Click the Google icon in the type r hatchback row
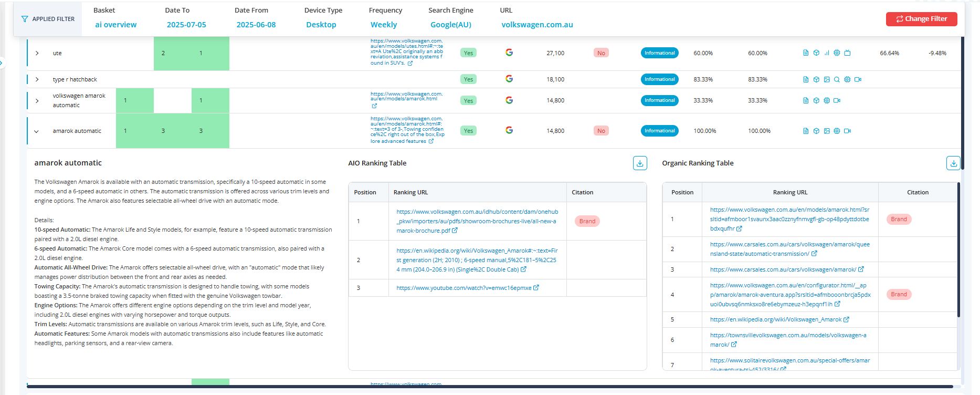Screen dimensions: 980x395 [x=509, y=79]
